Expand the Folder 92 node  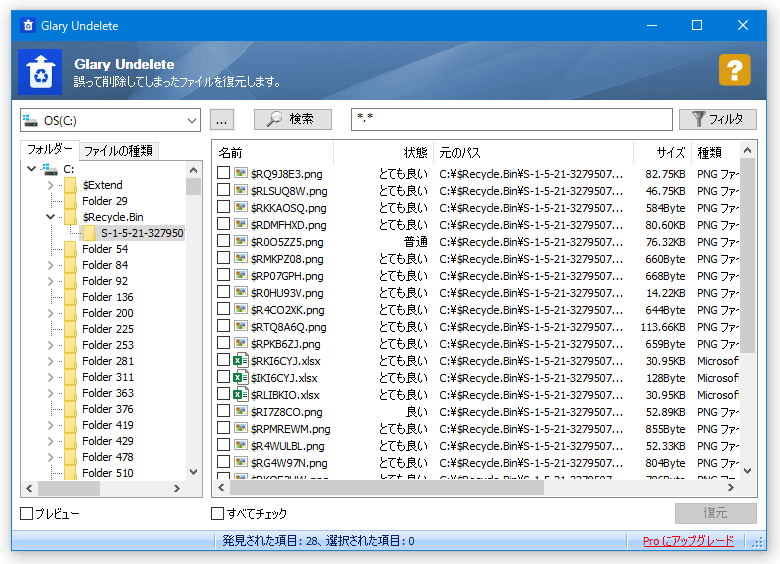click(x=50, y=281)
